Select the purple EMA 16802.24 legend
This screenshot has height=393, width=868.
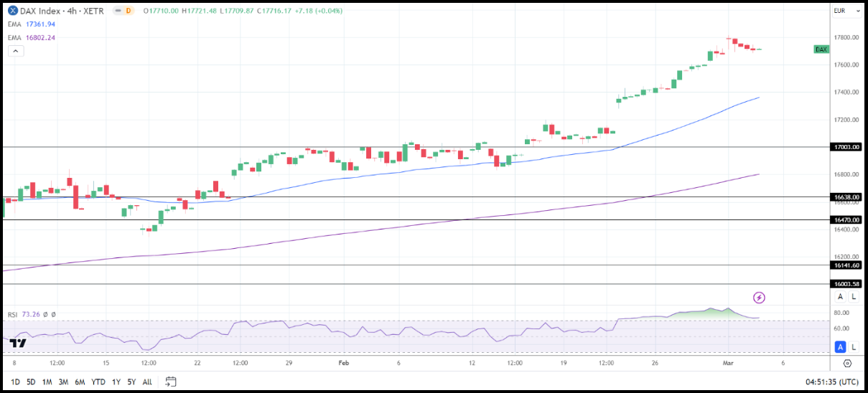point(32,37)
